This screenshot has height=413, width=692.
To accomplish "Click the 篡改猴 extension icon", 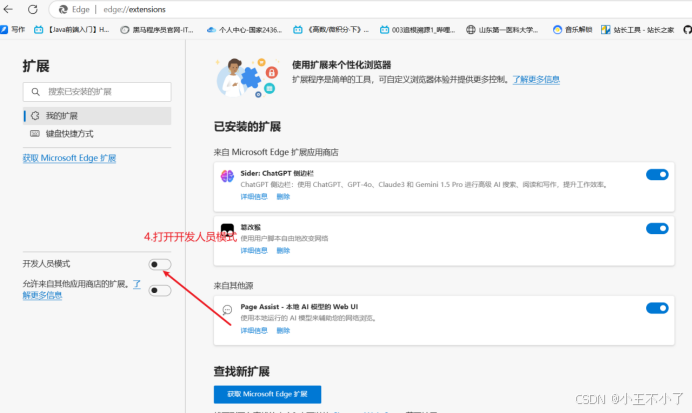I will pyautogui.click(x=227, y=230).
